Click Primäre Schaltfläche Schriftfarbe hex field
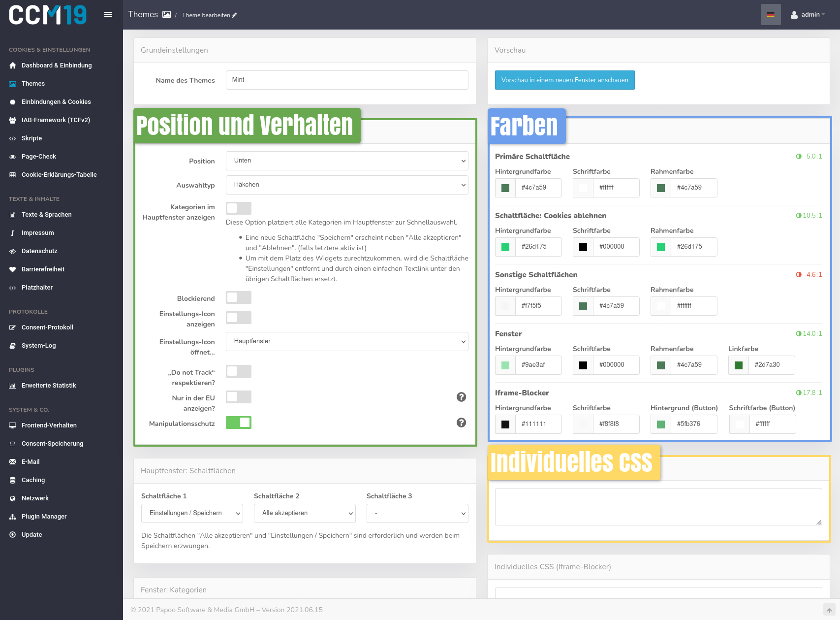This screenshot has width=840, height=620. click(x=616, y=188)
